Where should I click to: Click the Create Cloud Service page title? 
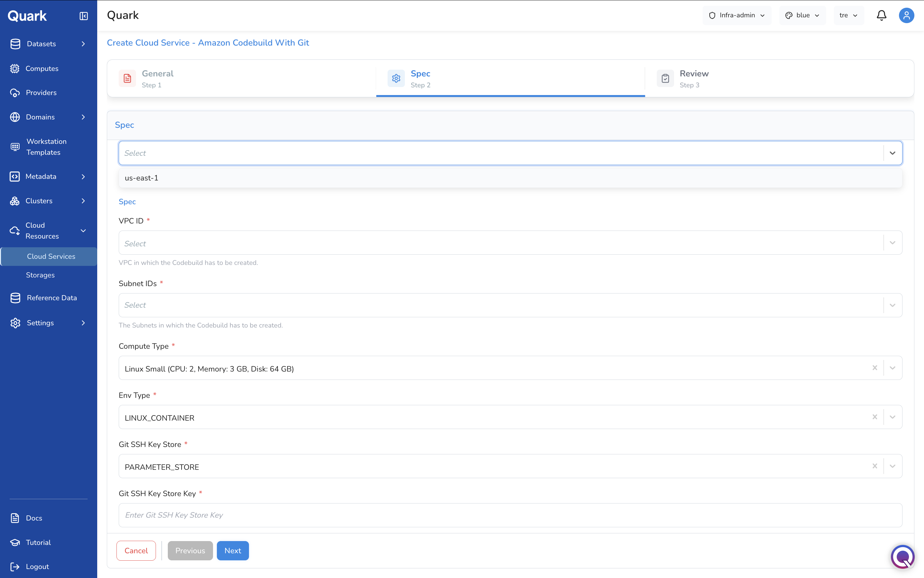208,43
